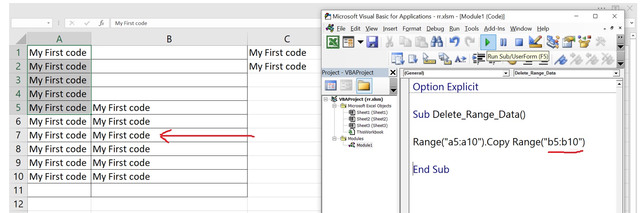Click the Reset stop button

519,42
